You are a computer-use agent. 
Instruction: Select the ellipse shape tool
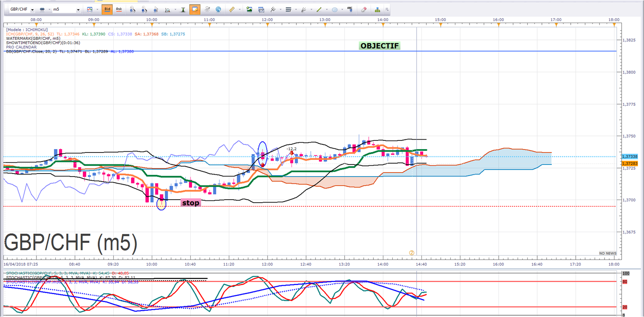[334, 9]
